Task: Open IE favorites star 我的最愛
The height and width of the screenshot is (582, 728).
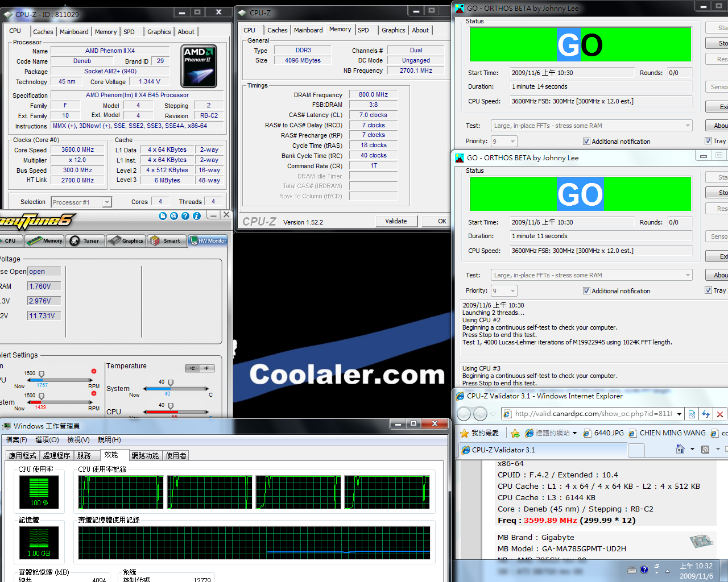Action: (479, 433)
